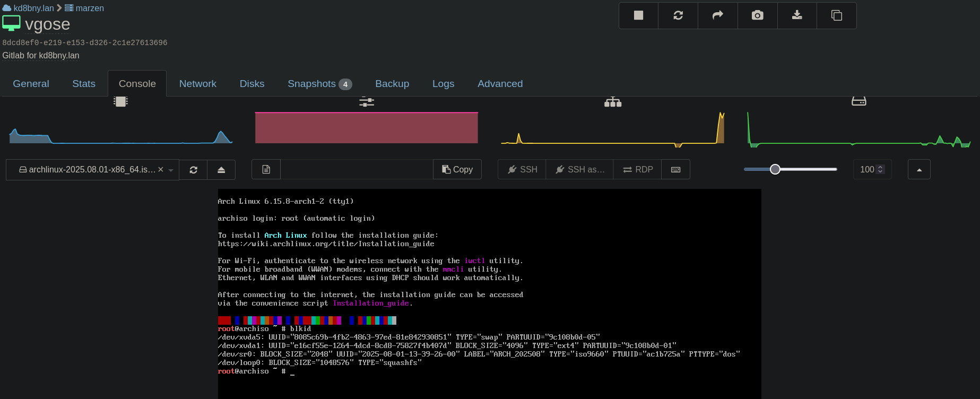Refresh the ISO list next to the selector
This screenshot has height=399, width=980.
pos(193,170)
